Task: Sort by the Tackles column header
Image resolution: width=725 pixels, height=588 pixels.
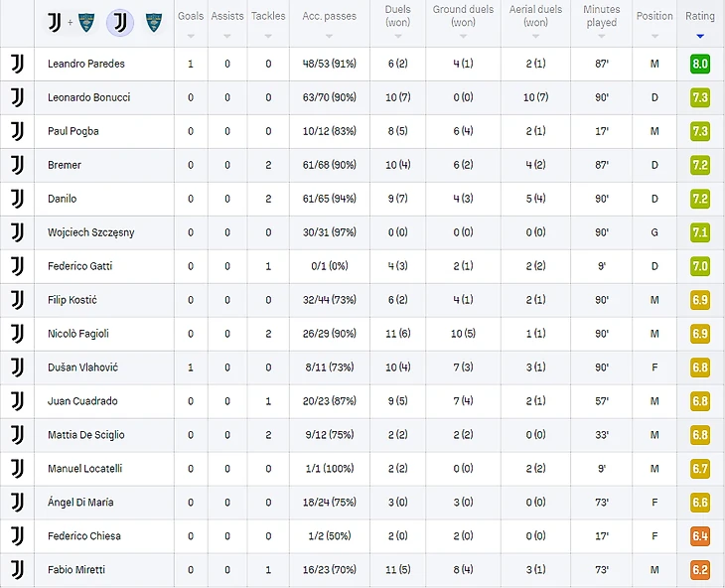Action: [x=268, y=16]
